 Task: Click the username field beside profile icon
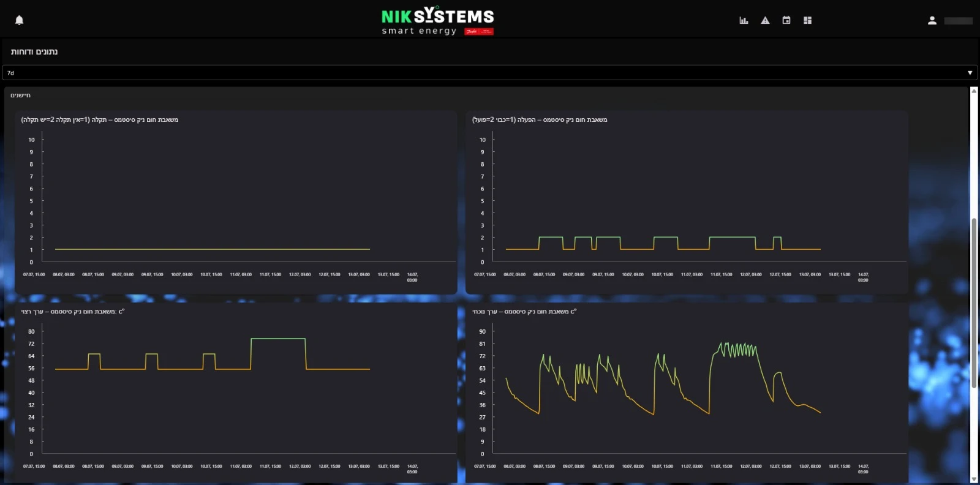point(958,21)
